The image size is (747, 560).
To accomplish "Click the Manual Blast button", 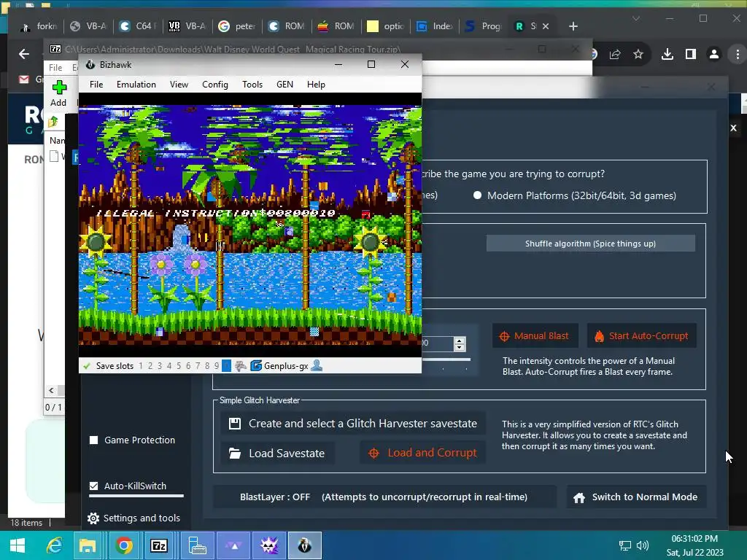I will click(535, 335).
